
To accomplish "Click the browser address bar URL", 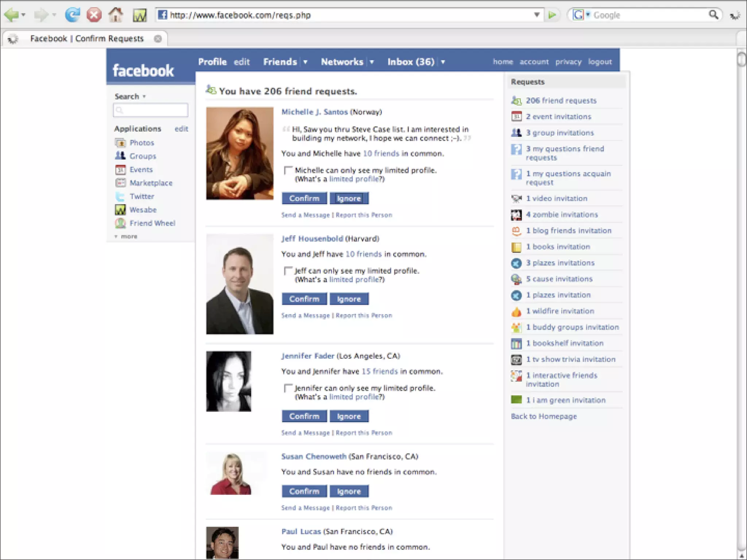I will pos(240,15).
